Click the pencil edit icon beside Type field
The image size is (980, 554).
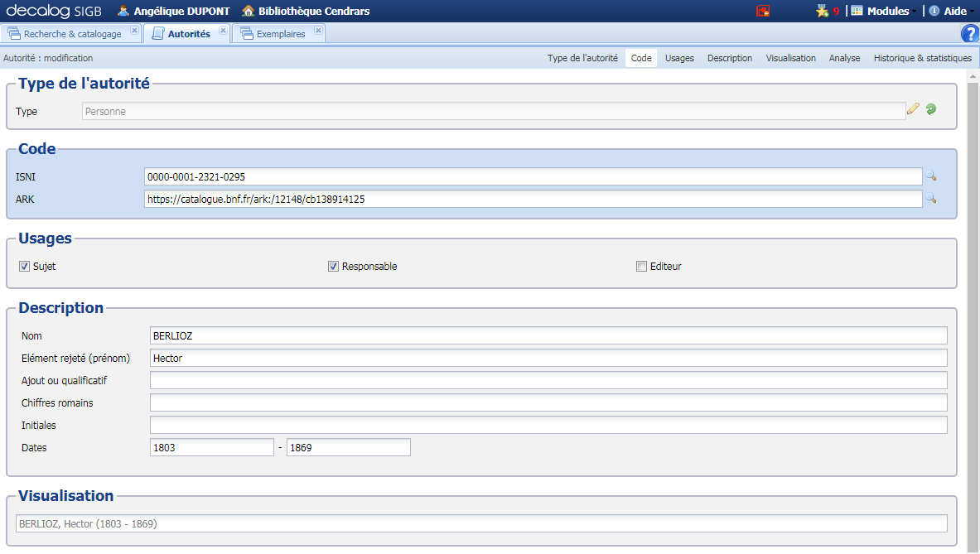click(x=914, y=108)
